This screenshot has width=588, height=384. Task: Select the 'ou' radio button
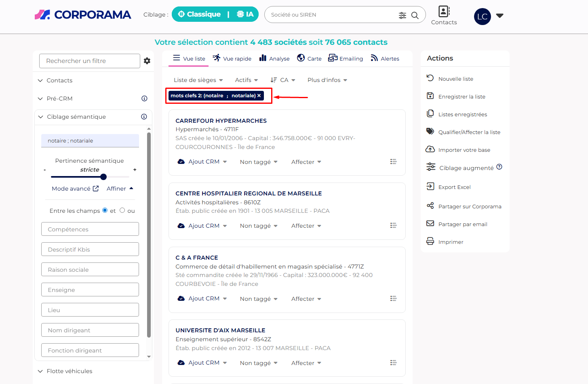(x=122, y=210)
